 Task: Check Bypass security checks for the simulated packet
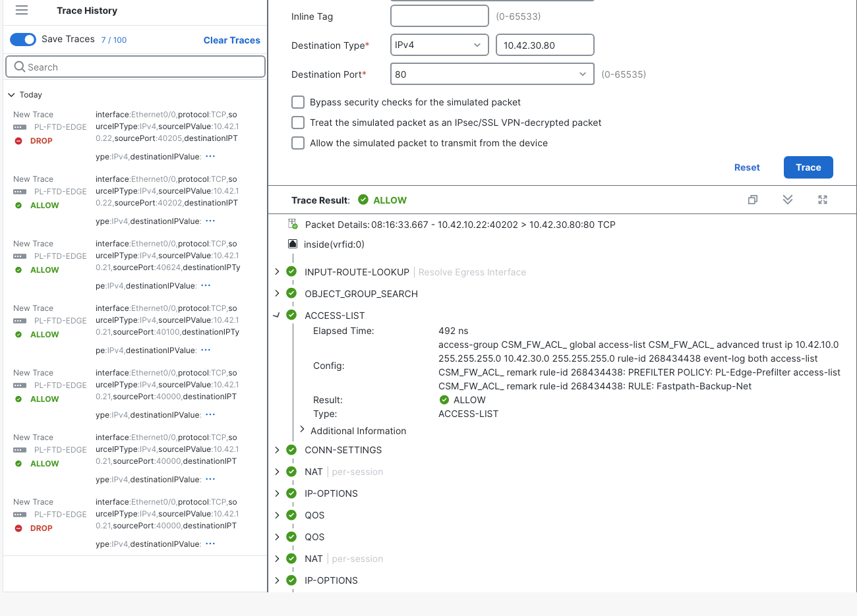coord(298,102)
